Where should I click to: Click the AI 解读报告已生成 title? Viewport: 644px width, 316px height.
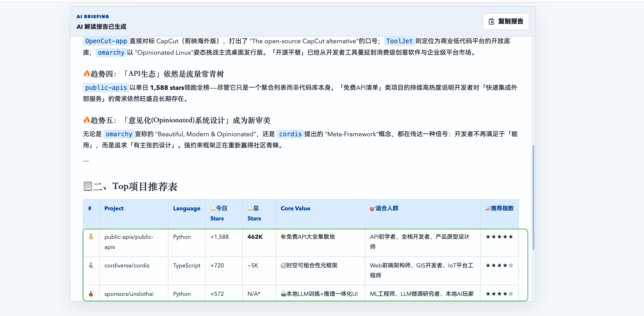pyautogui.click(x=101, y=26)
